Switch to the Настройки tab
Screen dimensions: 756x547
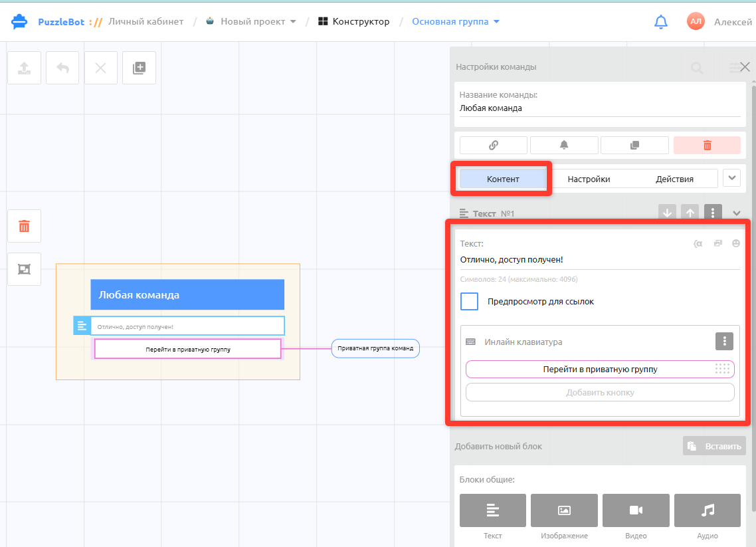(589, 179)
